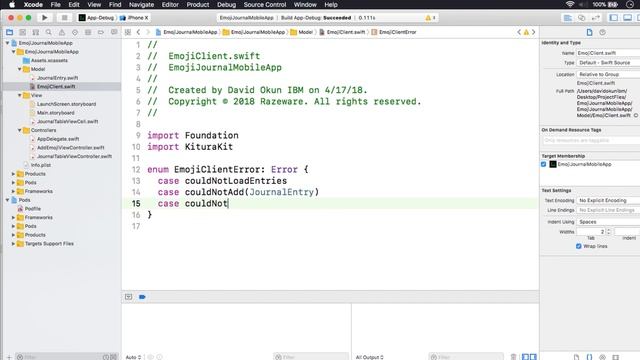Open Main.storyboard in navigator
The image size is (640, 360).
pyautogui.click(x=56, y=113)
